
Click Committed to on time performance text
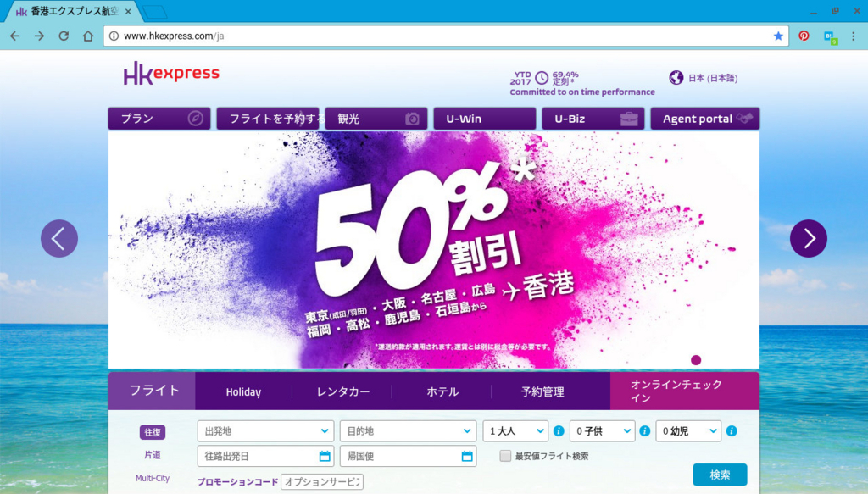click(582, 92)
